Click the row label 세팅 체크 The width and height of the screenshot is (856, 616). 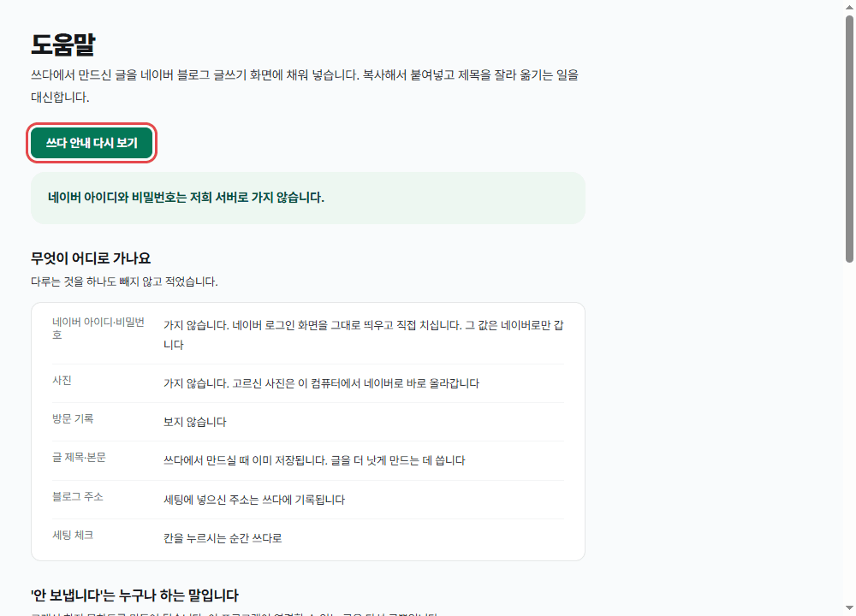[x=73, y=536]
